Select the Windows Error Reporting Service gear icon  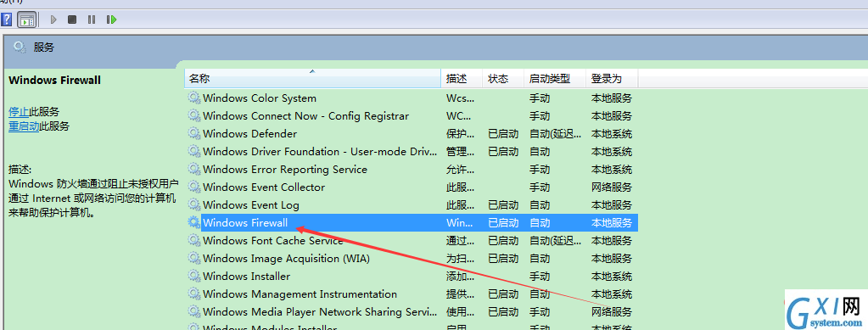193,169
